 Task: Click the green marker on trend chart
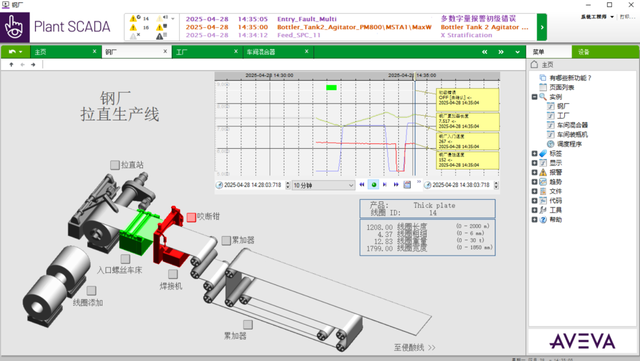tap(331, 87)
